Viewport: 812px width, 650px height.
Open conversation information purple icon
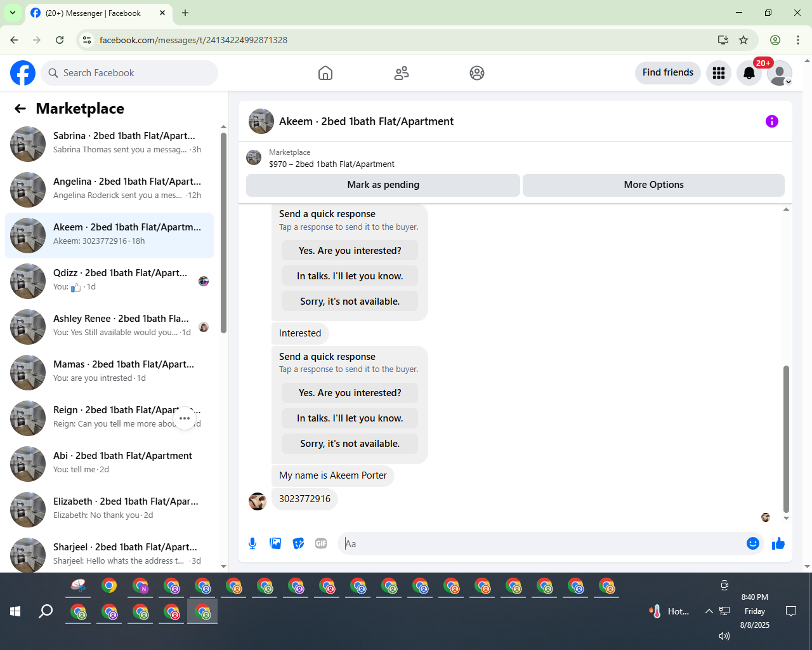pyautogui.click(x=772, y=121)
